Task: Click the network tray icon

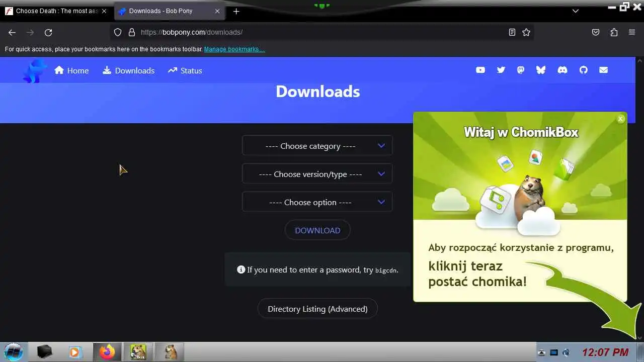Action: pyautogui.click(x=554, y=352)
